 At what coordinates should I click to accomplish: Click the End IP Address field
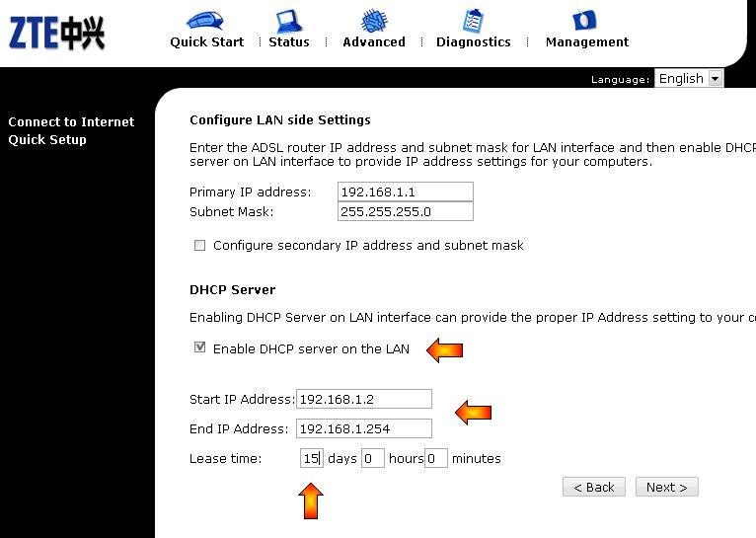click(363, 428)
